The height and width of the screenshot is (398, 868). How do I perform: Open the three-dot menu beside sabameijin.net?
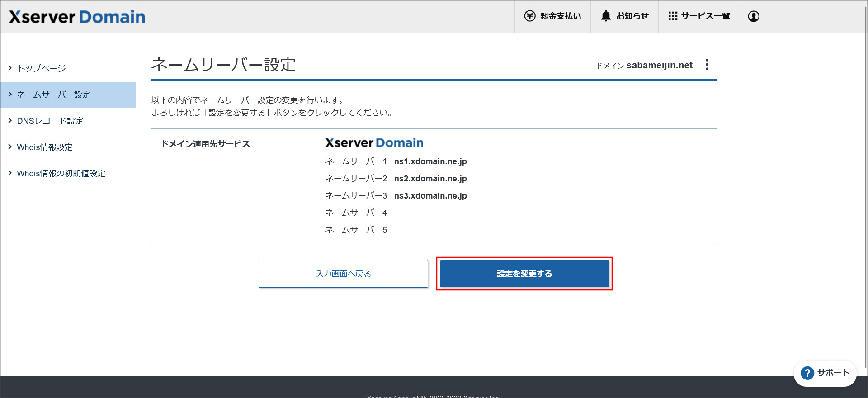click(x=707, y=65)
